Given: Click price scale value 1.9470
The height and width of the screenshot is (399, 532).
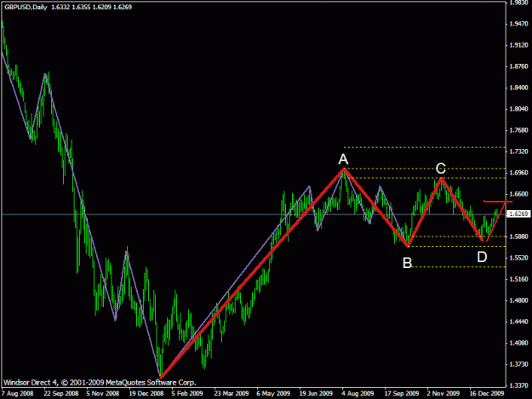Looking at the screenshot, I should tap(519, 24).
